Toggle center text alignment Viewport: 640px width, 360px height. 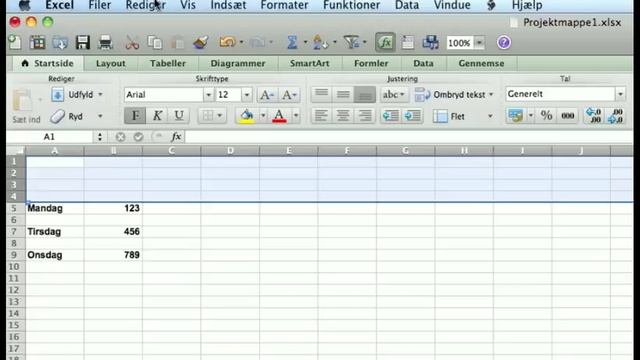[x=343, y=116]
